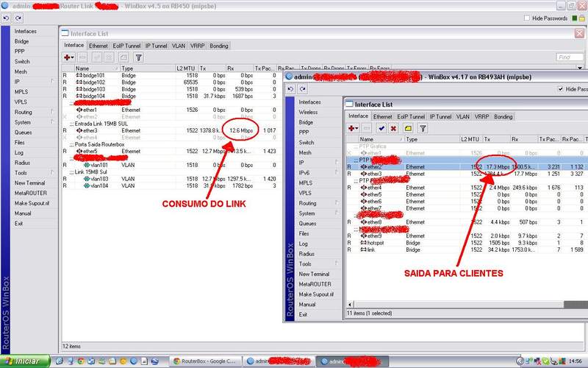Click the Chrome icon in the quick launch bar
Image resolution: width=588 pixels, height=368 pixels.
point(81,361)
